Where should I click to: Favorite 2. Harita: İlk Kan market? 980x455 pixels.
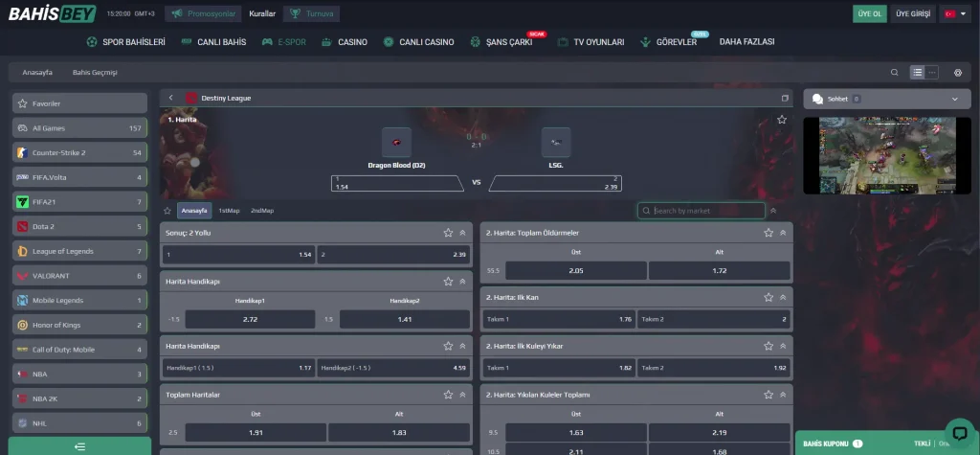point(768,297)
